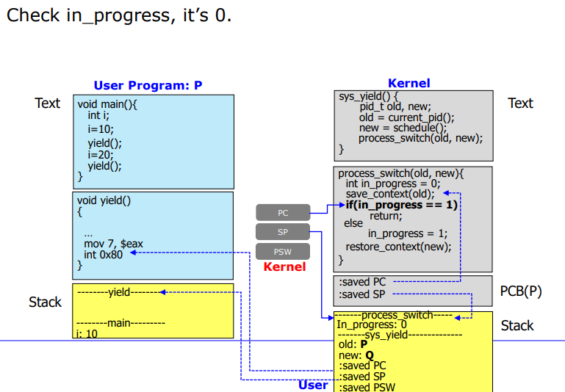The width and height of the screenshot is (565, 392).
Task: Click the SP register box
Action: (x=283, y=232)
